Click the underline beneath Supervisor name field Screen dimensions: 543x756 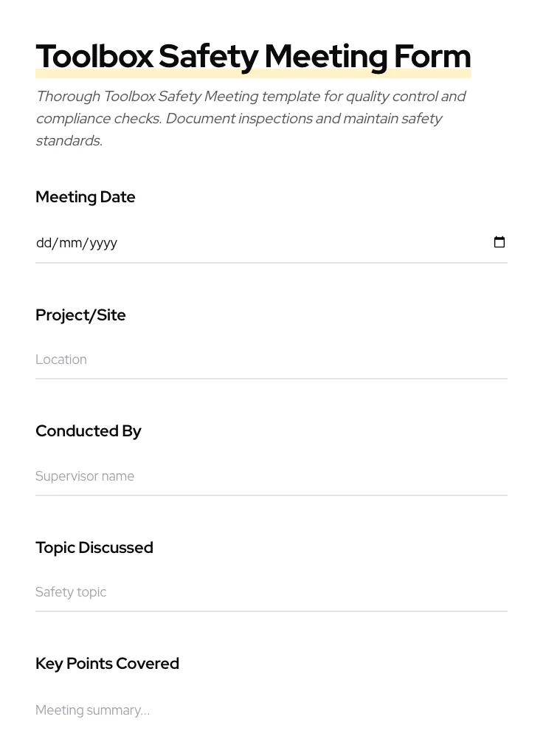click(271, 495)
